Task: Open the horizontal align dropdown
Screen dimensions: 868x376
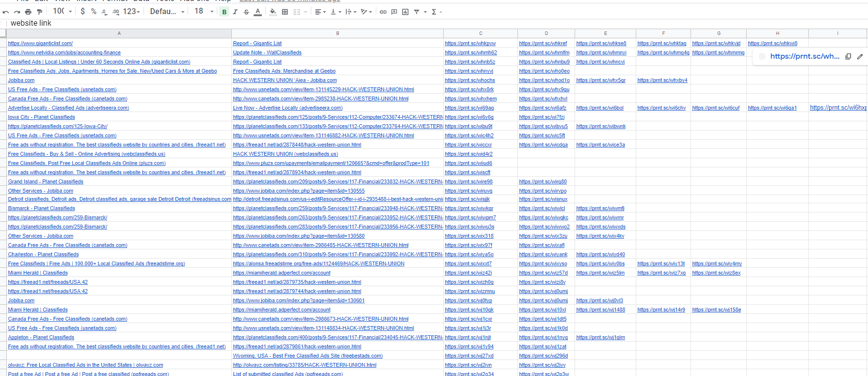Action: [x=320, y=12]
